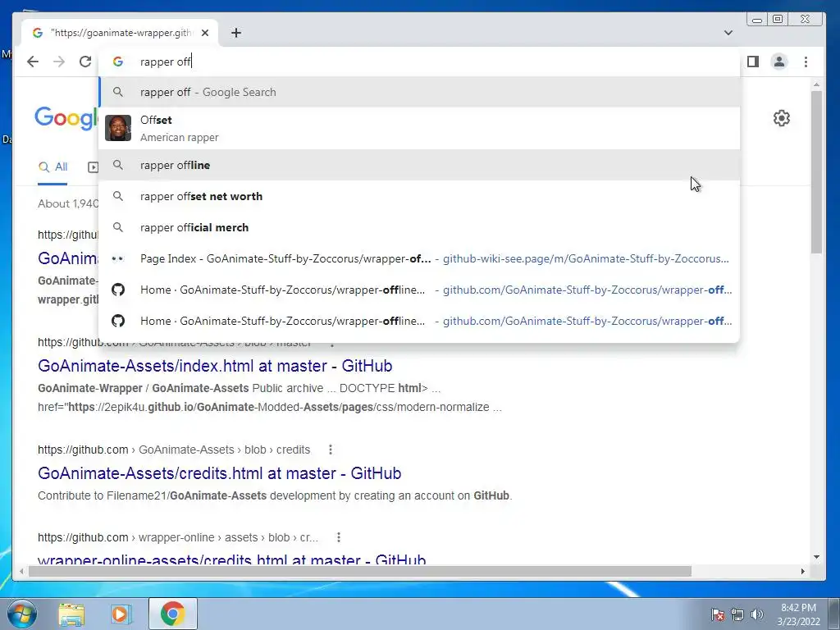Switch to the All results tab

[x=52, y=167]
